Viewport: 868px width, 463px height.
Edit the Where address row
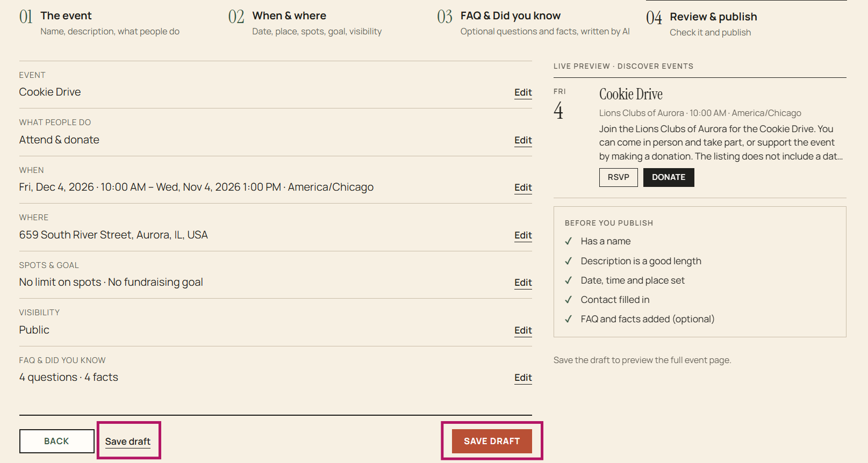523,235
